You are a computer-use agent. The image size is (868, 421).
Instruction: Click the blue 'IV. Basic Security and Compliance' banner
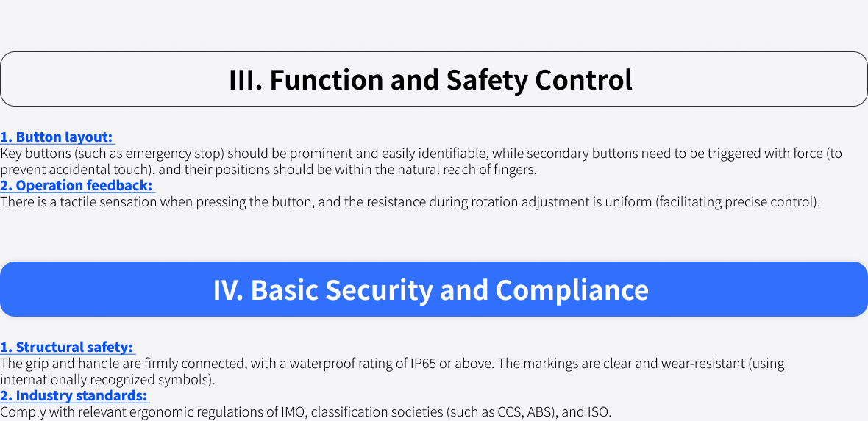point(434,289)
